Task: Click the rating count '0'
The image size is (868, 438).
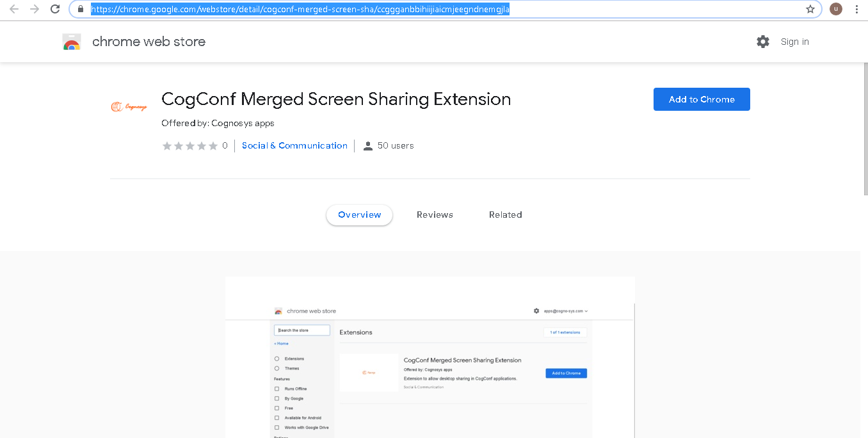Action: tap(225, 146)
